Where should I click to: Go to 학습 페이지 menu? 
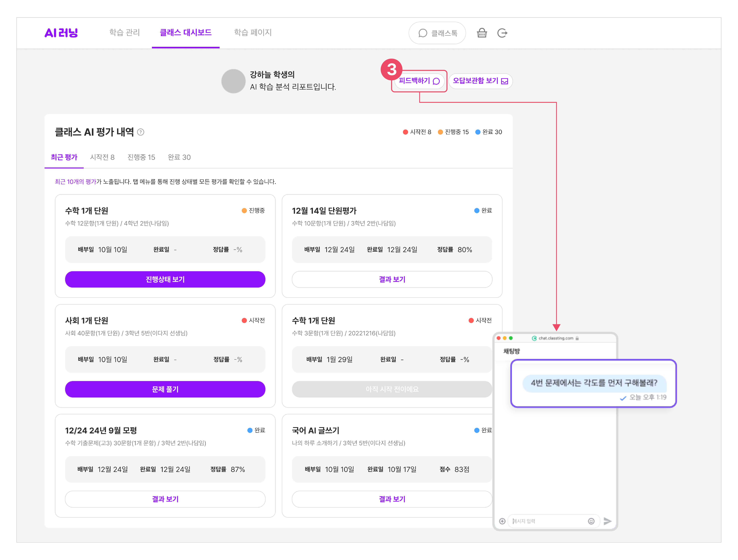253,33
